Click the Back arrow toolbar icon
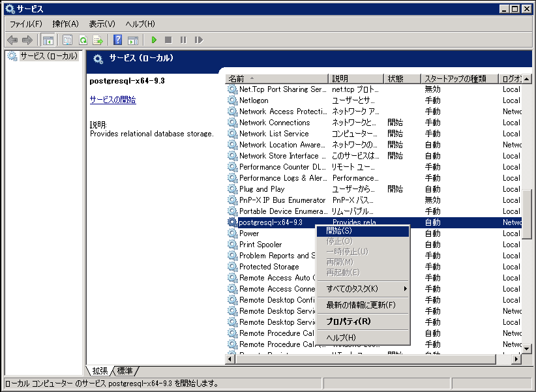Image resolution: width=536 pixels, height=392 pixels. pos(12,40)
